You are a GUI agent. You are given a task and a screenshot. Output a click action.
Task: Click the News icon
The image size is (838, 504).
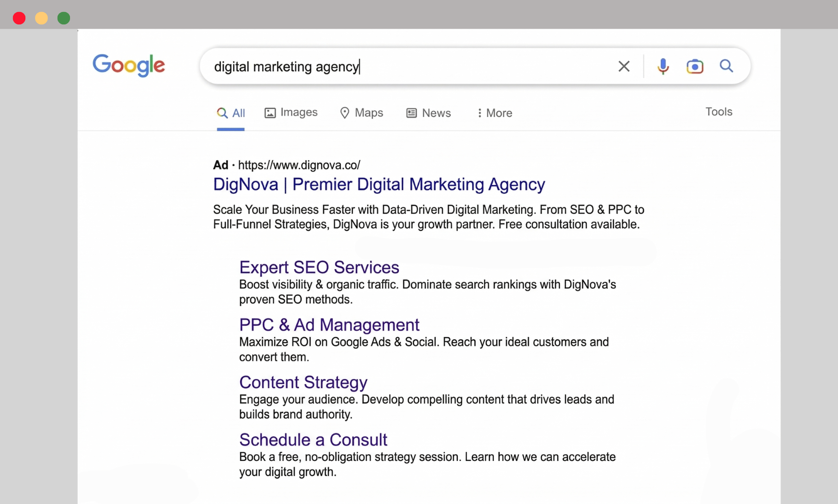click(x=411, y=113)
